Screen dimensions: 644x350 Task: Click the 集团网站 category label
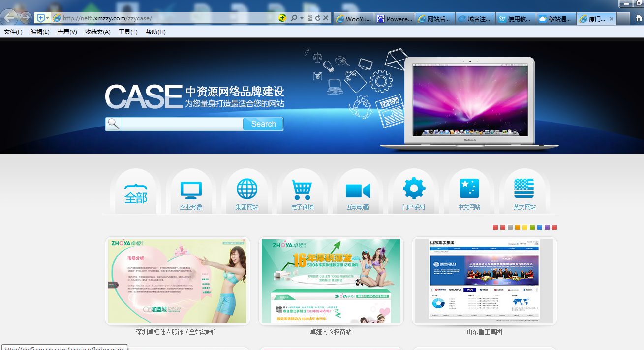tap(246, 207)
